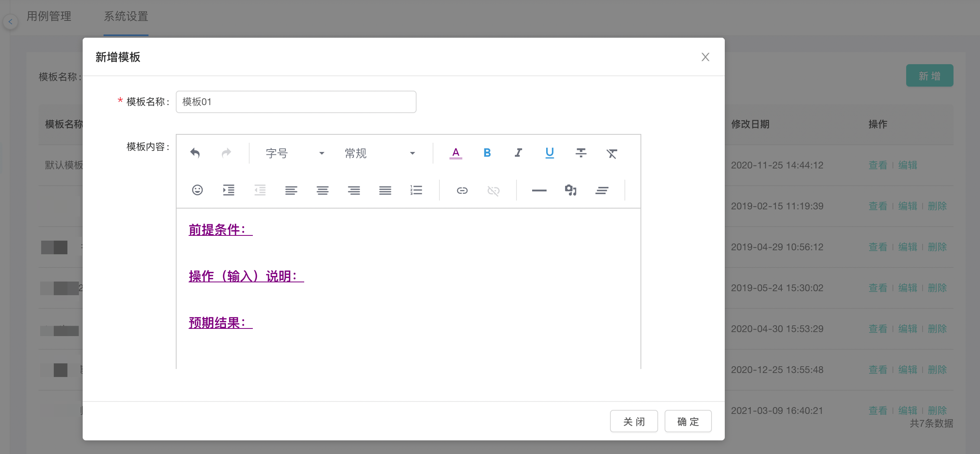
Task: Switch to the 用例管理 tab
Action: [49, 16]
